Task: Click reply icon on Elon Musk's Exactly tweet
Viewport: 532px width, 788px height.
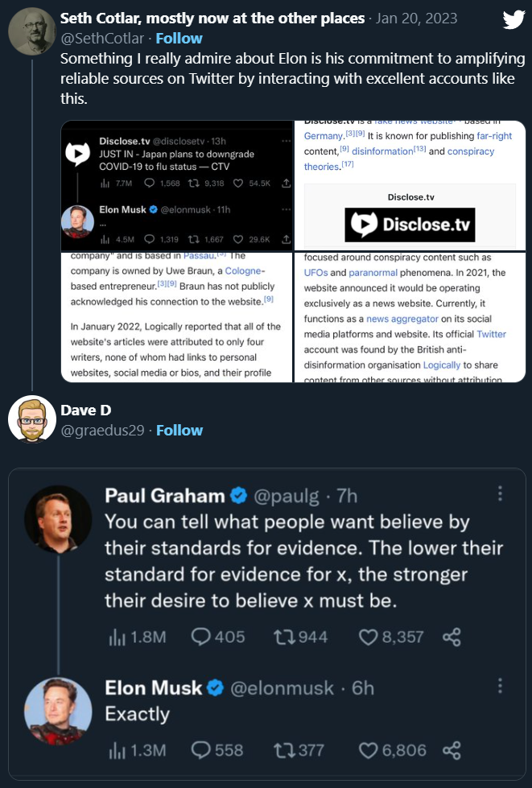Action: pos(200,749)
